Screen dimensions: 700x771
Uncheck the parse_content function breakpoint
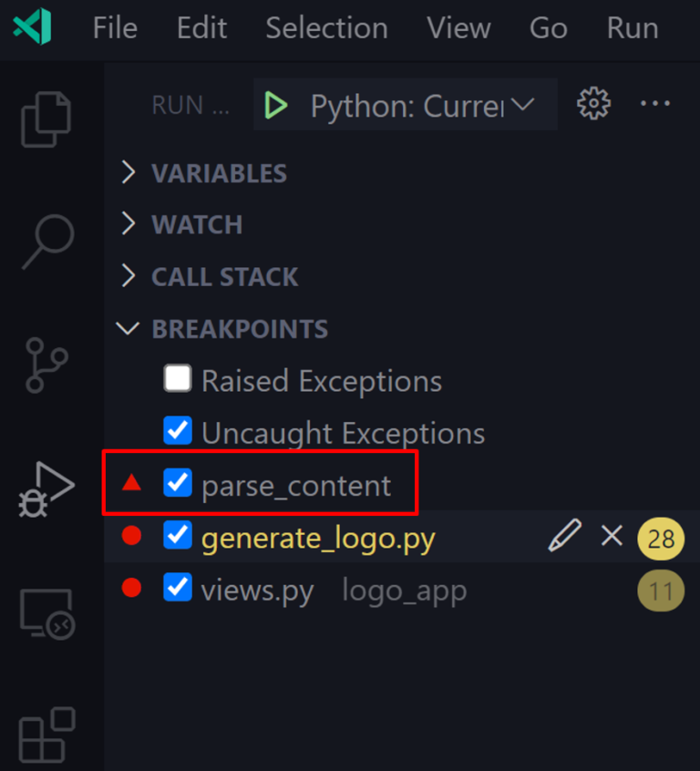point(178,484)
